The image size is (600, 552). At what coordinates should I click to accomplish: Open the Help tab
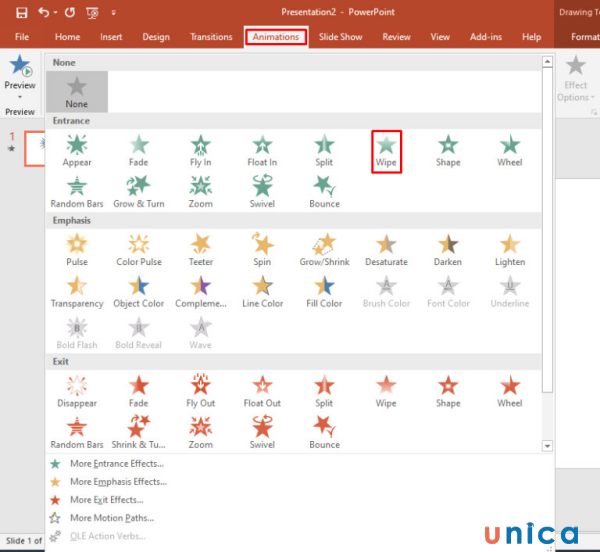(x=531, y=37)
